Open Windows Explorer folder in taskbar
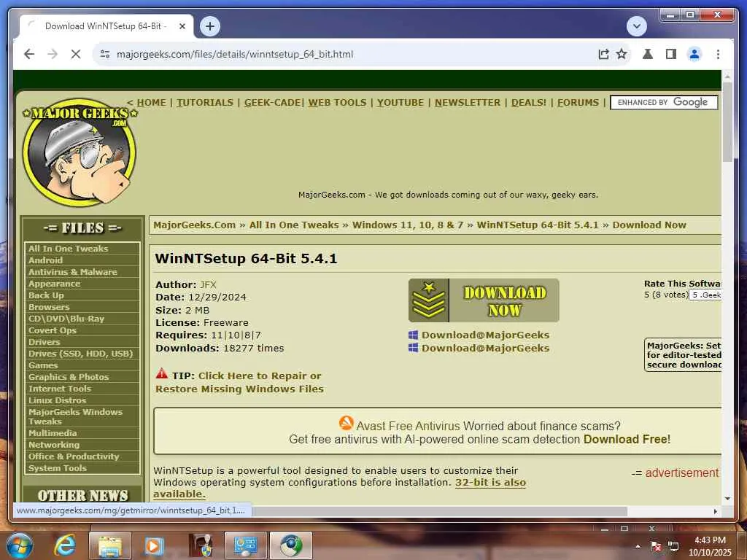 tap(110, 545)
